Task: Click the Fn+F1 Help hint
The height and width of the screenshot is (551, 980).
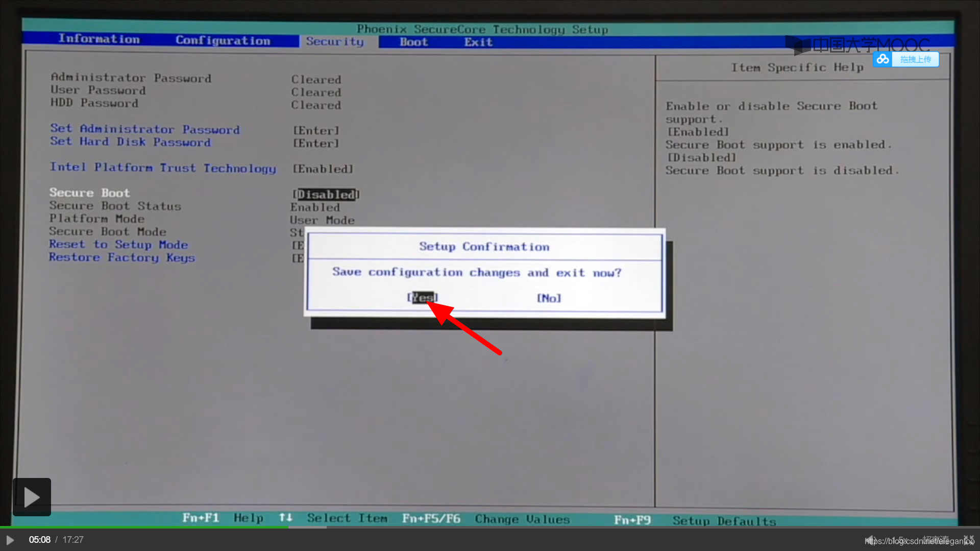Action: [x=223, y=518]
